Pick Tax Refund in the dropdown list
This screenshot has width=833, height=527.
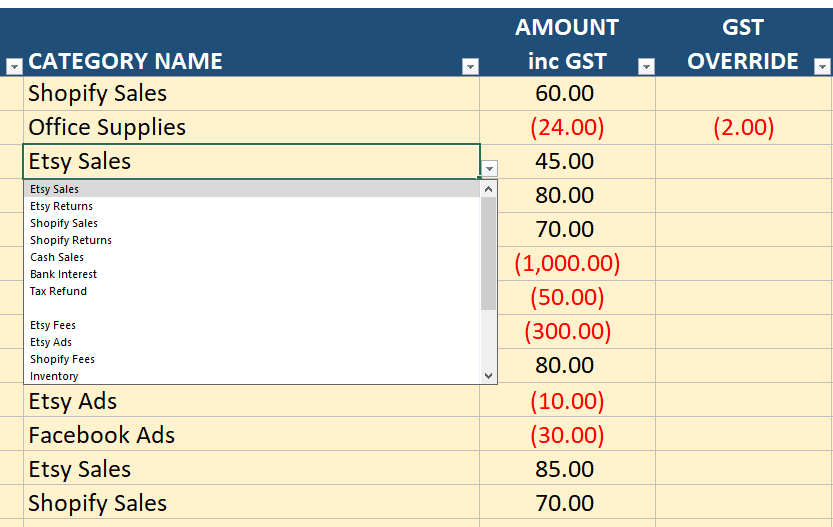(x=252, y=291)
